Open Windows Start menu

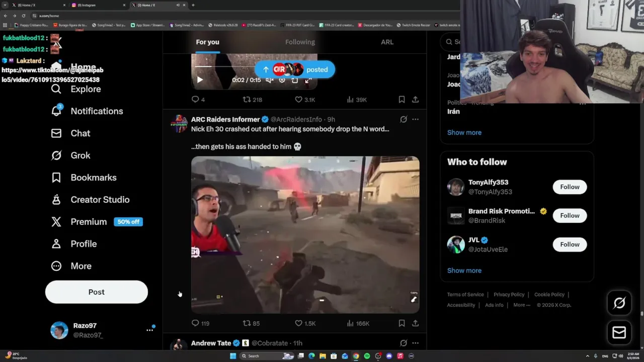tap(233, 356)
